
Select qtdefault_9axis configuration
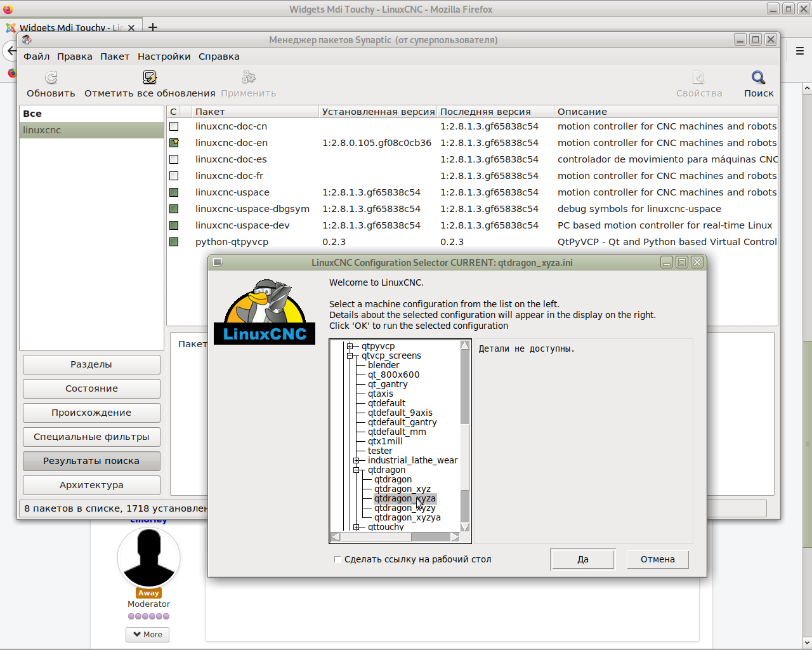point(400,413)
